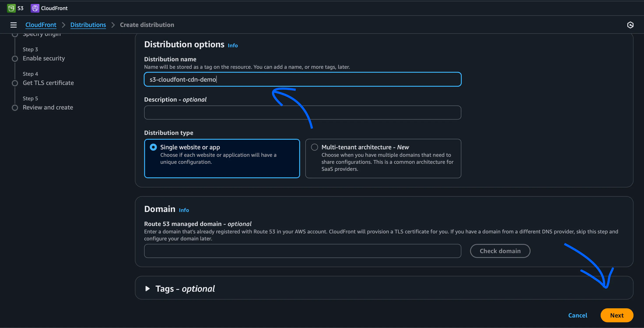Open the S3 service shortcut icon
The image size is (644, 328).
click(11, 8)
